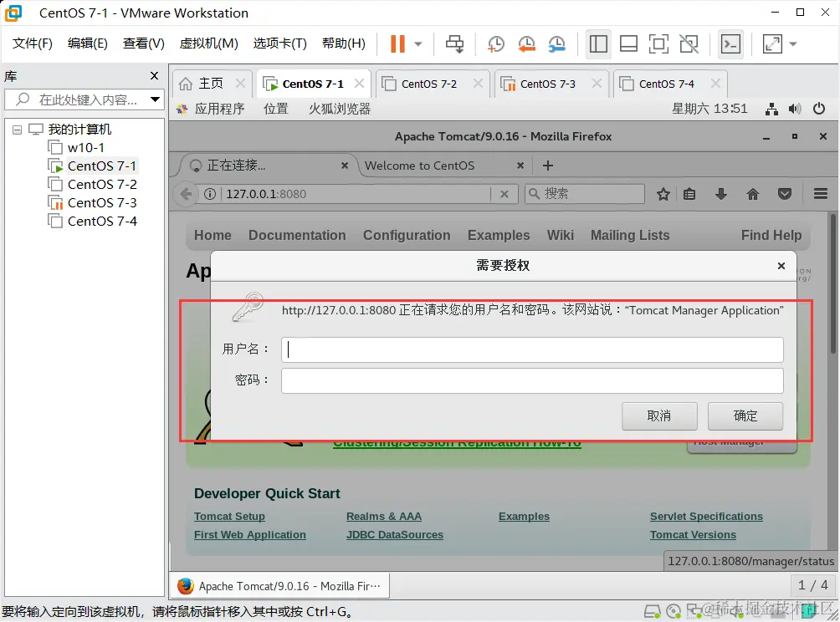Click the power icon in CentOS panel
This screenshot has width=840, height=622.
click(818, 109)
